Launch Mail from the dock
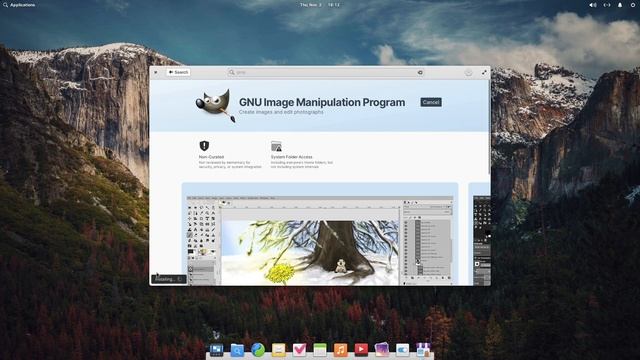The height and width of the screenshot is (360, 640). (278, 349)
